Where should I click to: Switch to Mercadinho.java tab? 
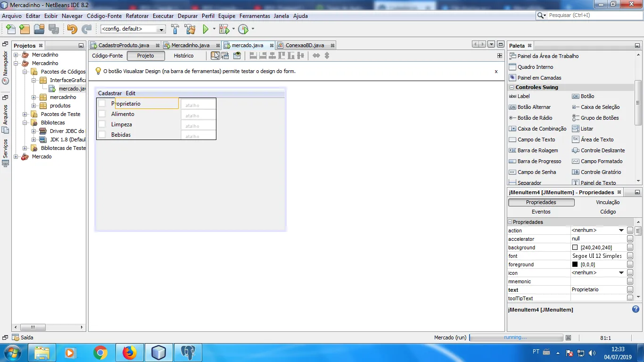190,45
